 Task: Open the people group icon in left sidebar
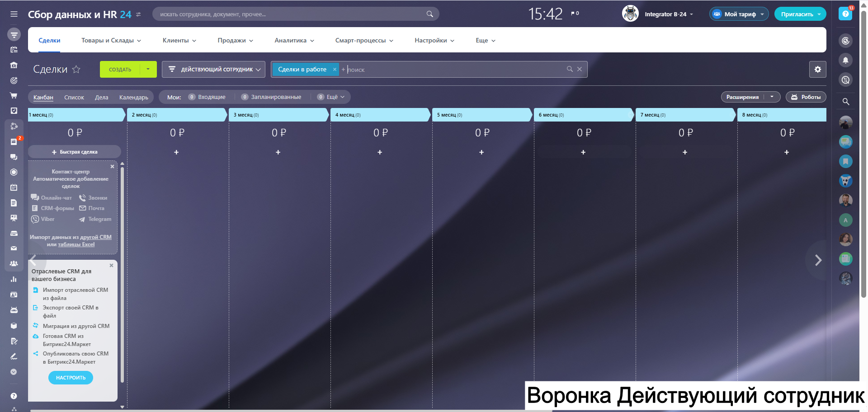(x=14, y=263)
